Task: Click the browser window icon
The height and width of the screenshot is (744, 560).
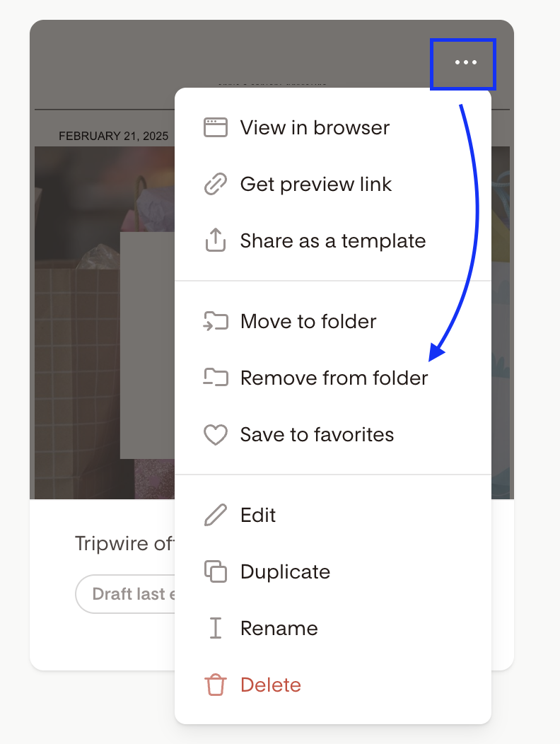Action: pyautogui.click(x=216, y=127)
